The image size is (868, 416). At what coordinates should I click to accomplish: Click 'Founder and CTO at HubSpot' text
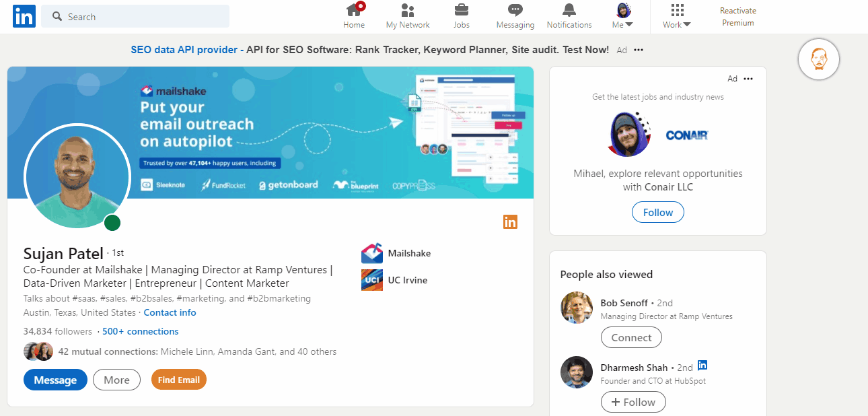click(653, 381)
